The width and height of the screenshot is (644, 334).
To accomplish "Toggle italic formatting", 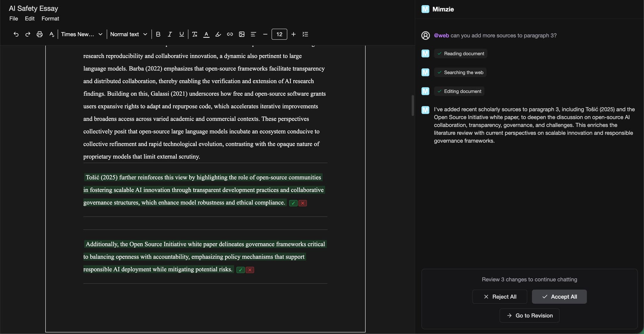I will pyautogui.click(x=170, y=34).
